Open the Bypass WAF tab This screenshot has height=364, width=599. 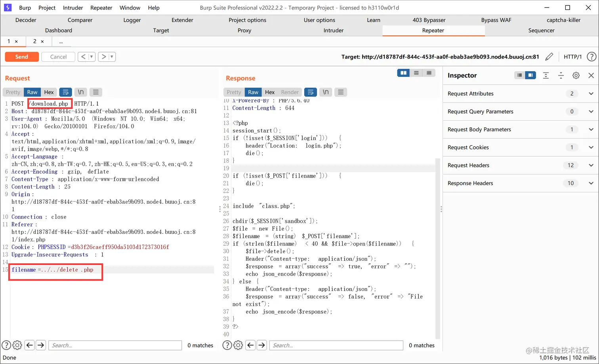496,20
